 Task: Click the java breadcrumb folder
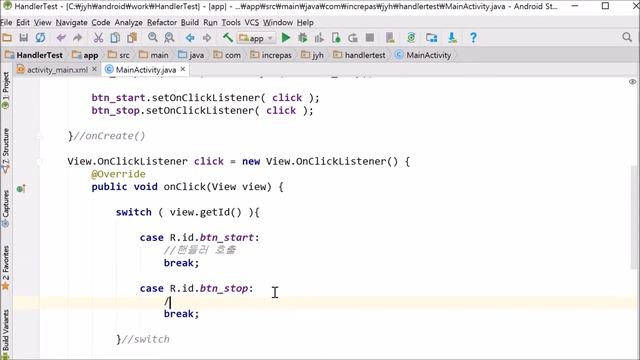tap(191, 55)
